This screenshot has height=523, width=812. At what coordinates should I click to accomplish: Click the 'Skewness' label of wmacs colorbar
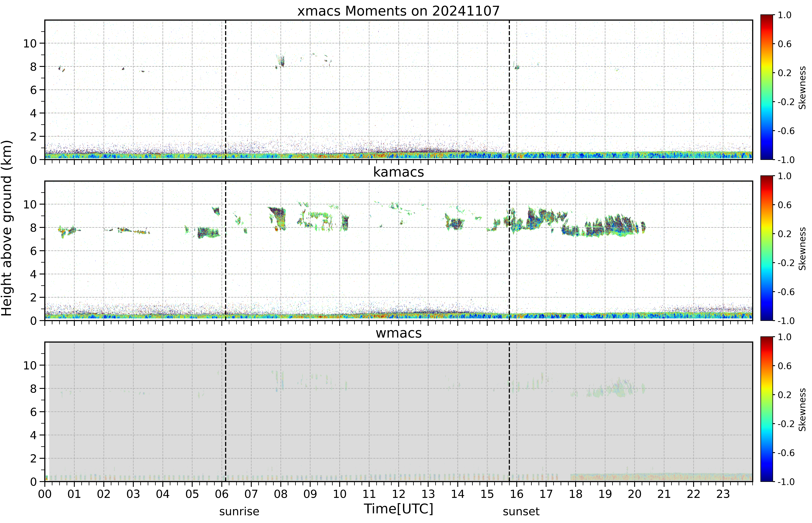[x=802, y=410]
